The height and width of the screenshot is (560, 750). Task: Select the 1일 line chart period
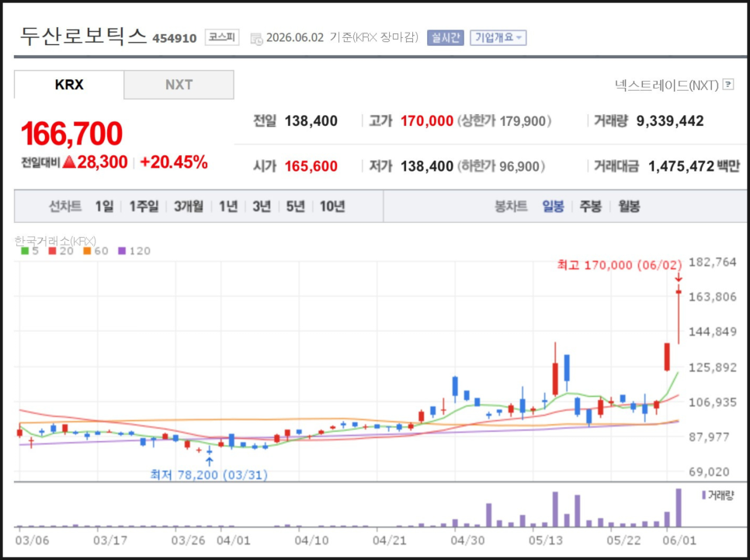click(104, 207)
